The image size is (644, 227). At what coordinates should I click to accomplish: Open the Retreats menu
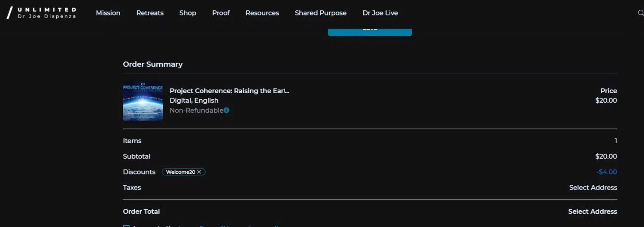pyautogui.click(x=150, y=13)
